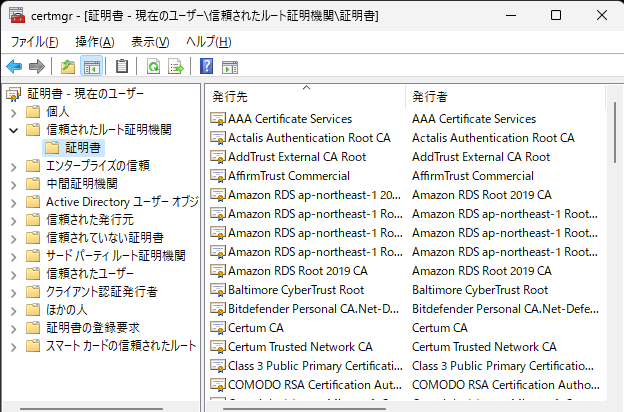Click folder icon of 個人
The image size is (624, 412).
click(33, 112)
